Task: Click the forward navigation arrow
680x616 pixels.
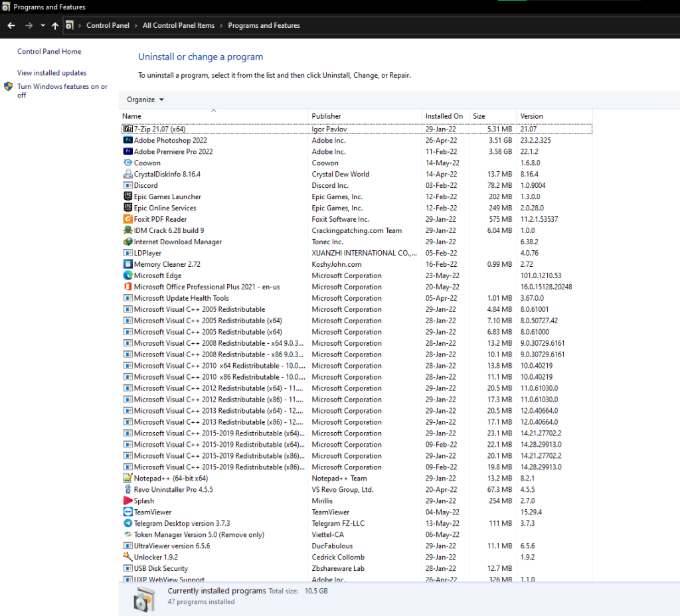Action: coord(29,26)
